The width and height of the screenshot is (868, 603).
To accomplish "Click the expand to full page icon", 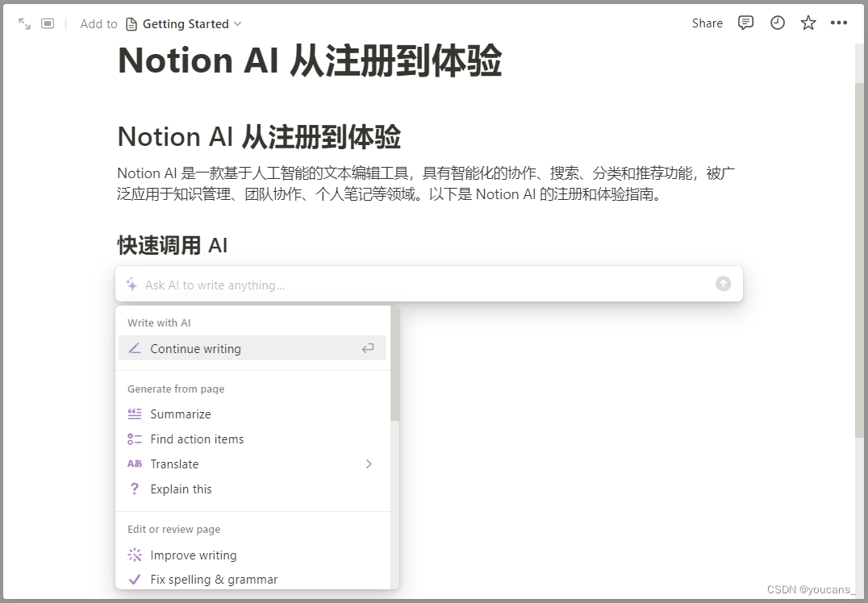I will tap(25, 24).
